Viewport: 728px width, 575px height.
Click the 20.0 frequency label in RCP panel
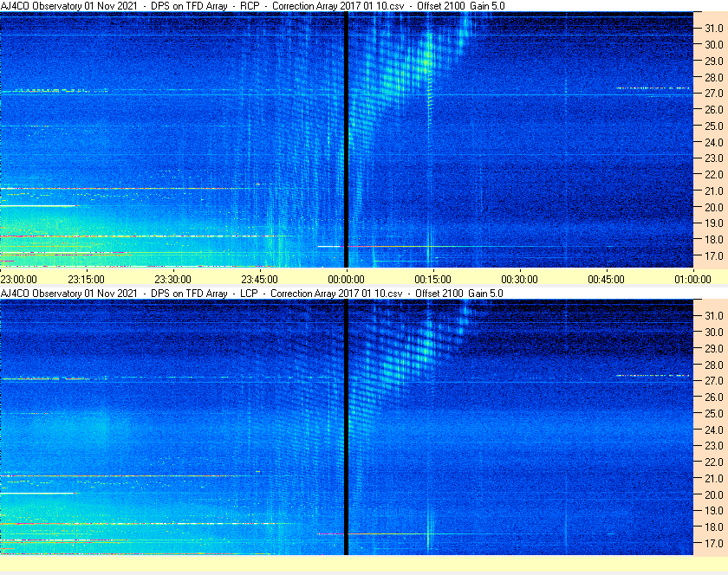coord(714,207)
